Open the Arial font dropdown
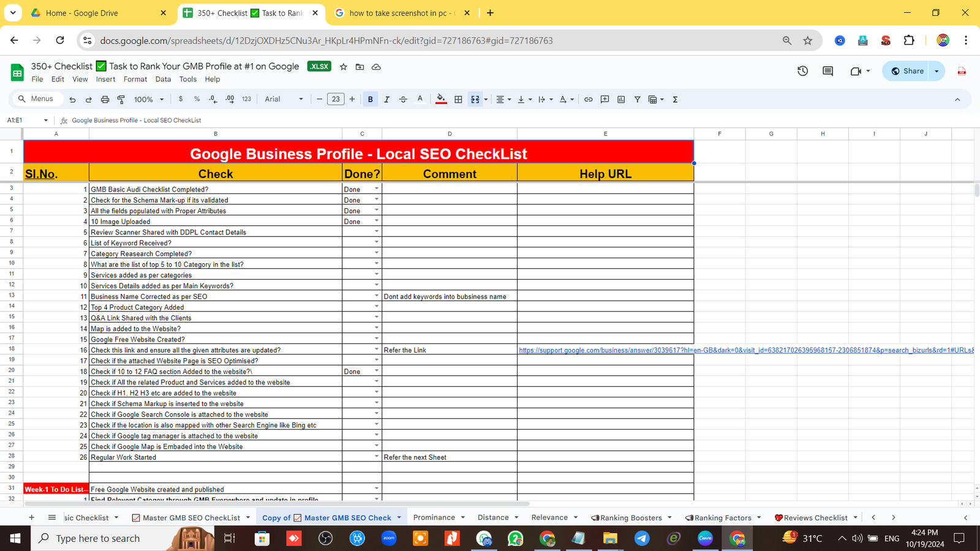Screen dimensions: 980x551 284,99
